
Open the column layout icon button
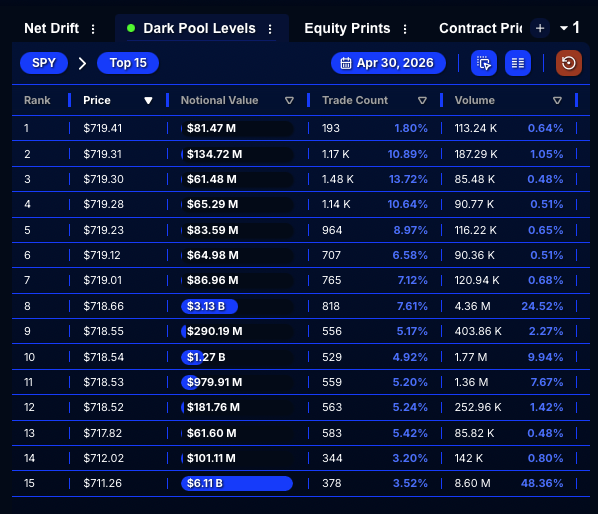[518, 63]
